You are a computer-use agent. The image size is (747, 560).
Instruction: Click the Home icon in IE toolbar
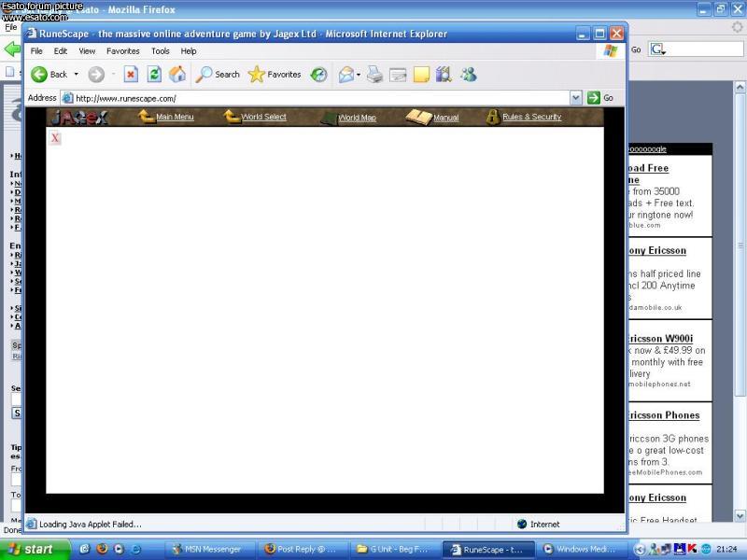[177, 75]
